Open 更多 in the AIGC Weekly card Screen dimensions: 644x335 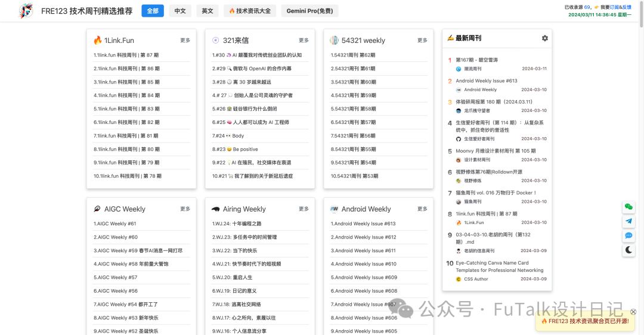(x=185, y=209)
